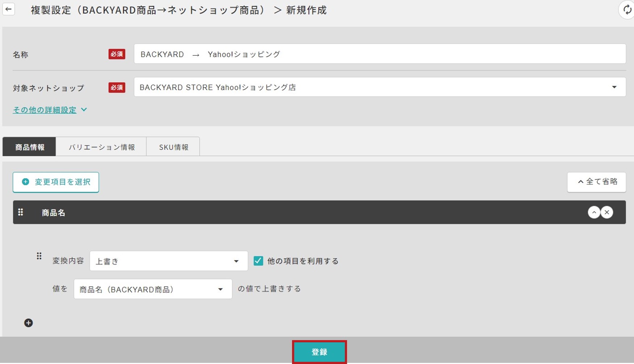Click the 登録 button
Viewport: 634px width, 364px height.
tap(319, 352)
